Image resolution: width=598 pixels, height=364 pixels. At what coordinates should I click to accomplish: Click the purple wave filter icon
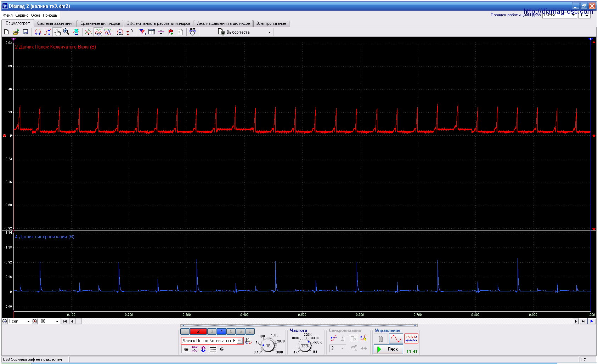point(194,349)
